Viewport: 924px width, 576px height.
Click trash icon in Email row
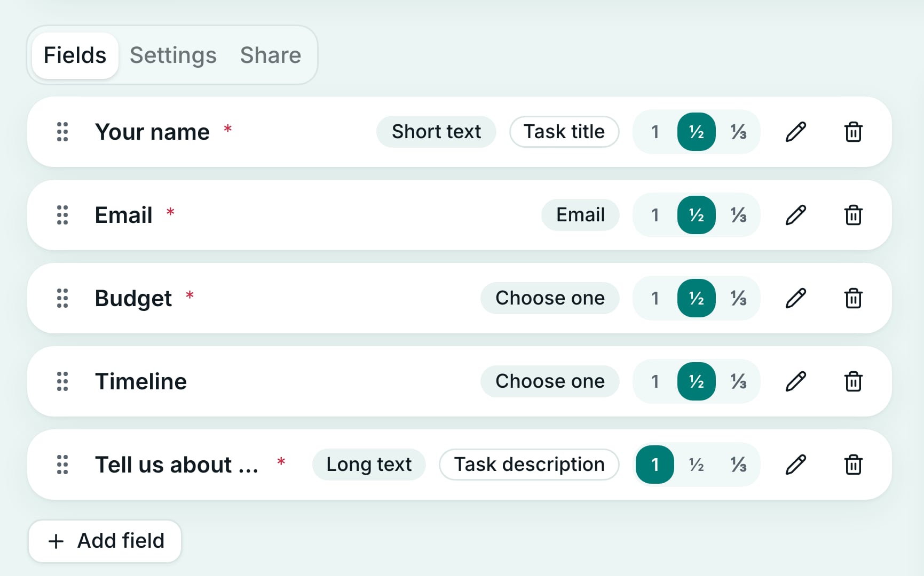tap(853, 215)
